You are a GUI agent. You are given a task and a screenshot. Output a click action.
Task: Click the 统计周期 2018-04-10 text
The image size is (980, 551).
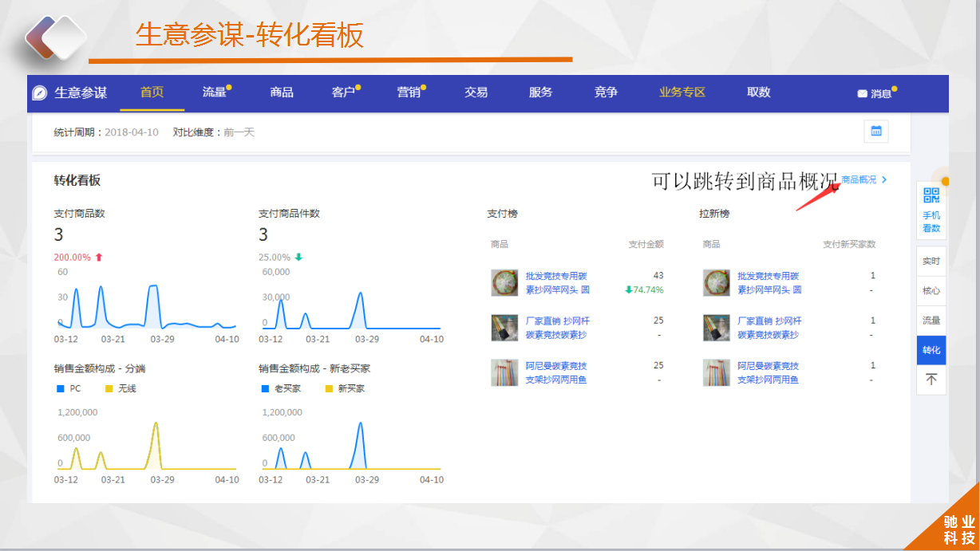click(106, 132)
